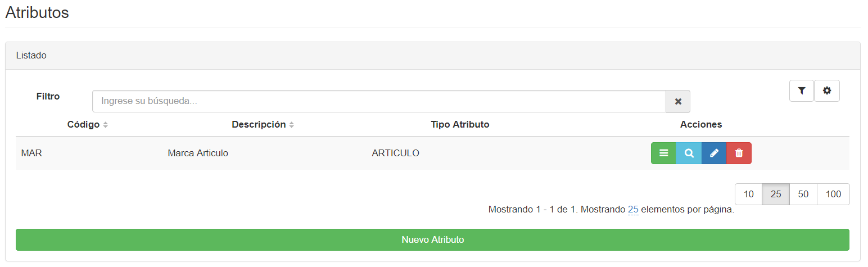The width and height of the screenshot is (868, 267).
Task: Show 100 elements per page
Action: click(833, 194)
